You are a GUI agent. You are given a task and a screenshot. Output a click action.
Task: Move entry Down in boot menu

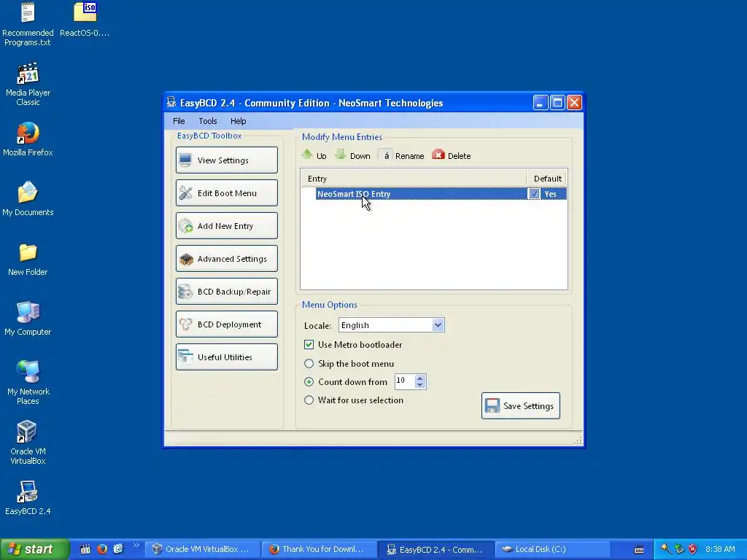point(352,155)
